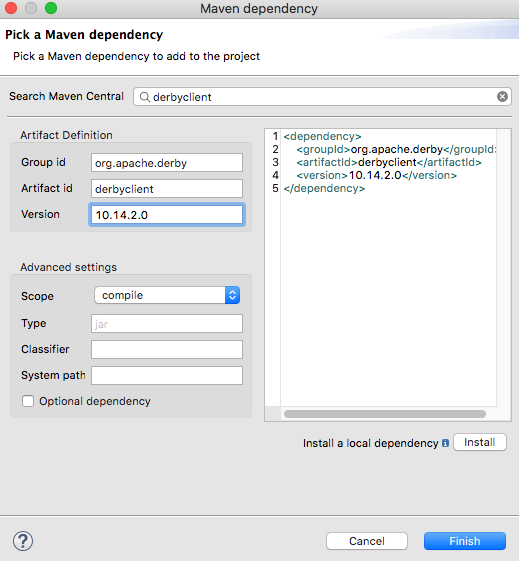
Task: Enable the Optional dependency checkbox
Action: click(28, 401)
